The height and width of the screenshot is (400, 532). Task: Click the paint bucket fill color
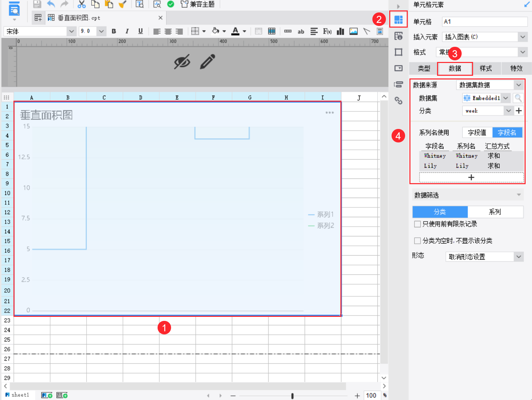click(x=215, y=31)
